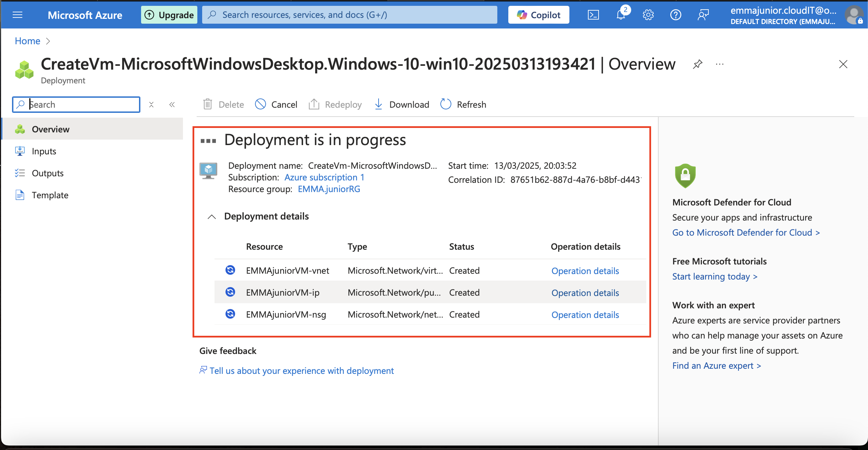Open Operation details for EMMAjuniorVM-ip

(585, 293)
